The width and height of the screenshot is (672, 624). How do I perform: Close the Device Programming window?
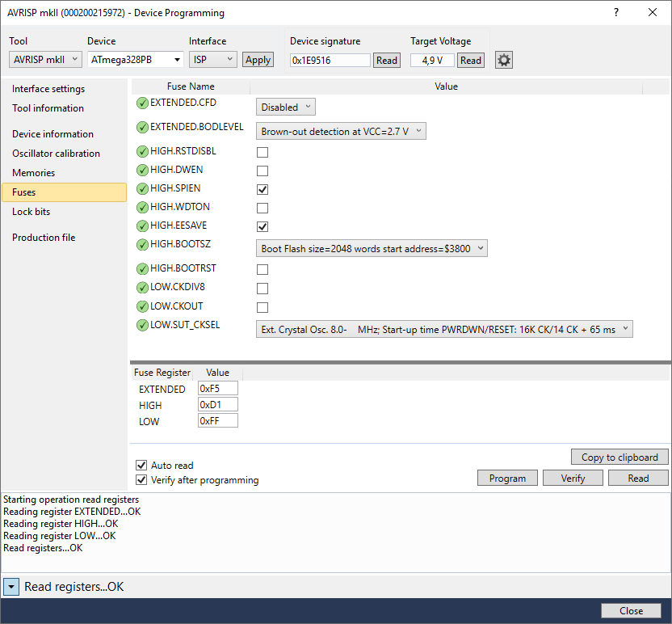coord(653,12)
